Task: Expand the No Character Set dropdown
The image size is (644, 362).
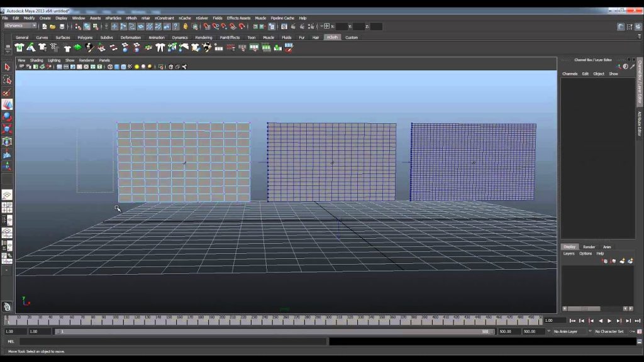Action: click(609, 331)
